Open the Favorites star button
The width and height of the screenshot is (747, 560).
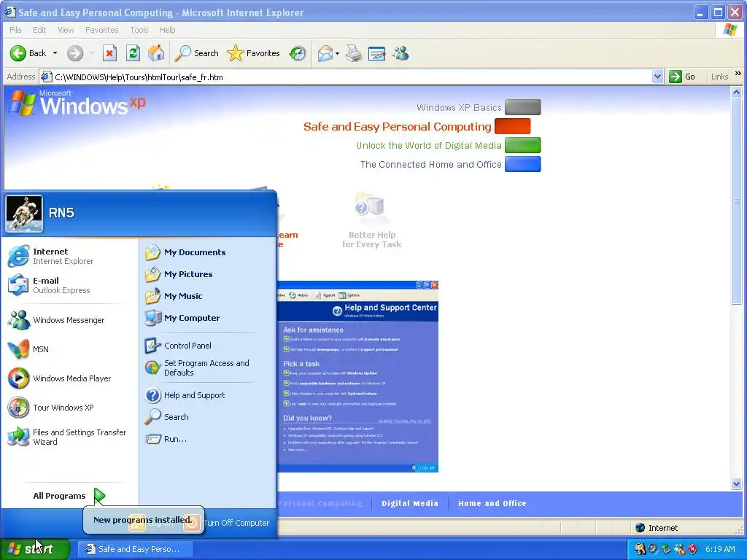pyautogui.click(x=253, y=53)
